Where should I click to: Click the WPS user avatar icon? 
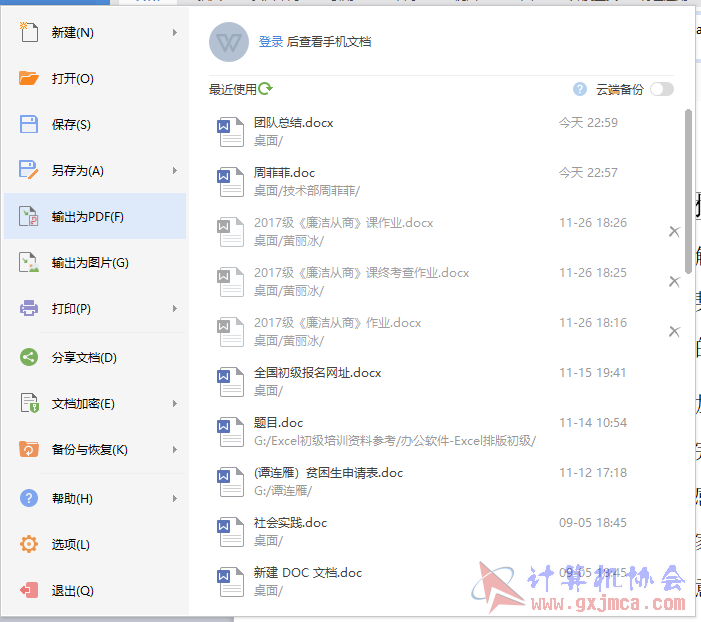[x=229, y=42]
